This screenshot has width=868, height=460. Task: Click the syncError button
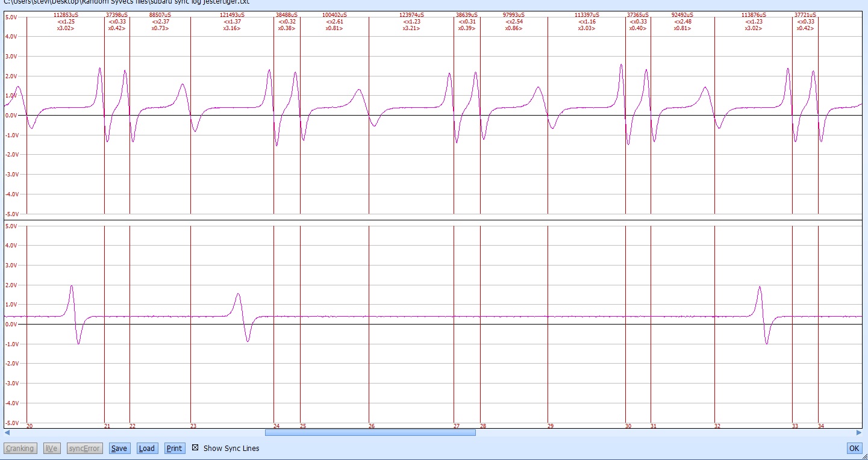84,448
